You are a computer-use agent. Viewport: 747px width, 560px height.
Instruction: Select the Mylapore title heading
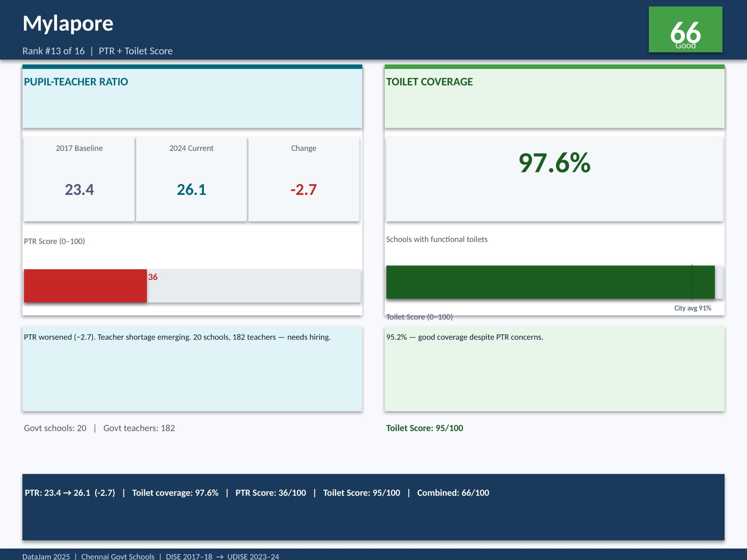68,23
